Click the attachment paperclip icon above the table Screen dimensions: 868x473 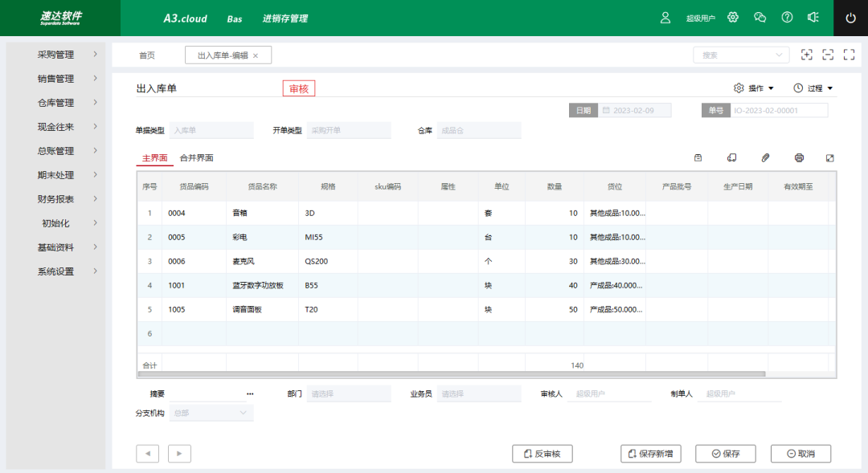[x=765, y=158]
